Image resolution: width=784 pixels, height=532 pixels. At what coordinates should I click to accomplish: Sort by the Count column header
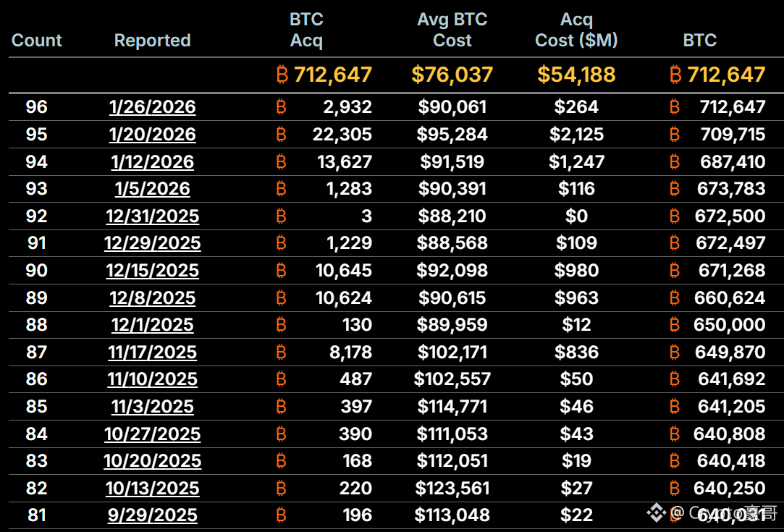pyautogui.click(x=37, y=41)
